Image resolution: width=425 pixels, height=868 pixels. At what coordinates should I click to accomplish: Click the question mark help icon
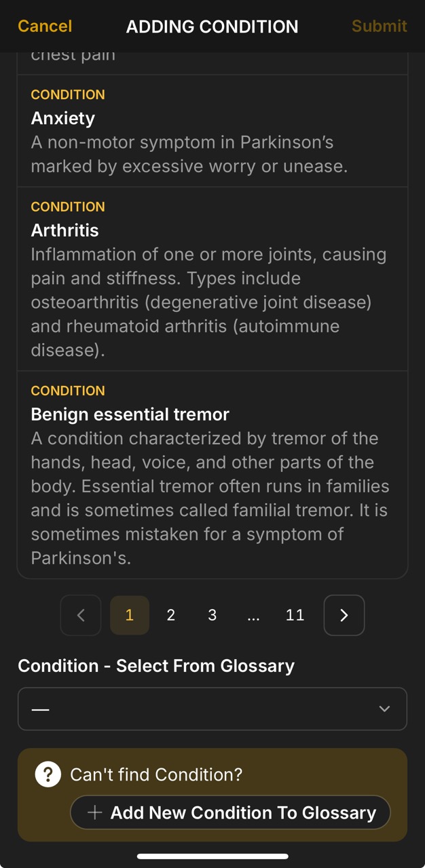point(48,774)
